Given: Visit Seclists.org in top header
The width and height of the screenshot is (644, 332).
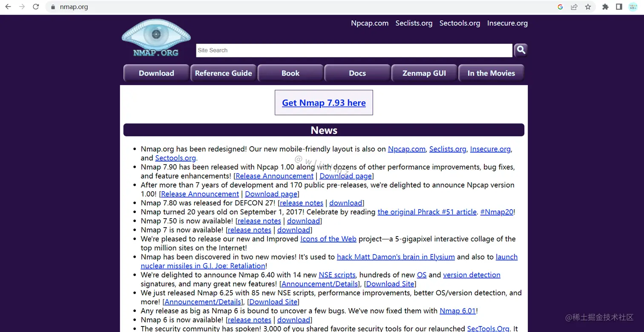Looking at the screenshot, I should pyautogui.click(x=414, y=23).
